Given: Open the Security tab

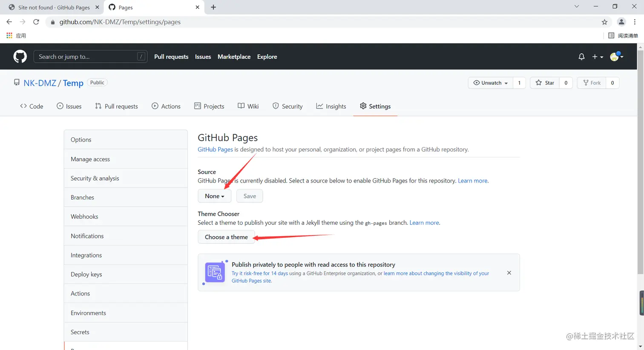Looking at the screenshot, I should click(287, 106).
